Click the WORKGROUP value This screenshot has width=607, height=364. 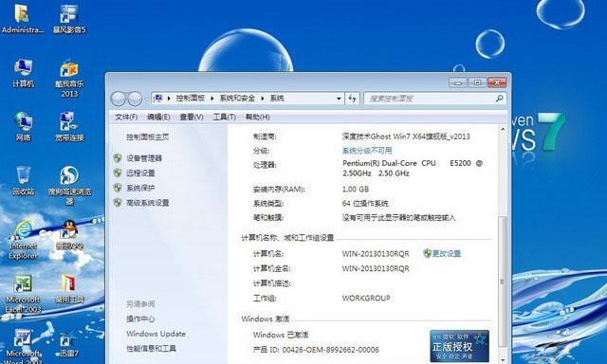coord(366,299)
